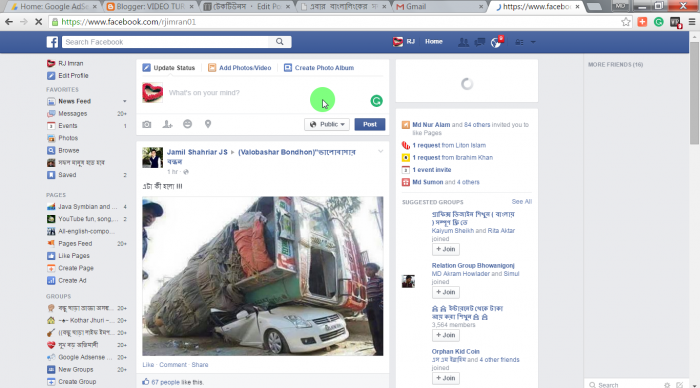Click the feeling emoji icon
The height and width of the screenshot is (388, 700).
188,124
